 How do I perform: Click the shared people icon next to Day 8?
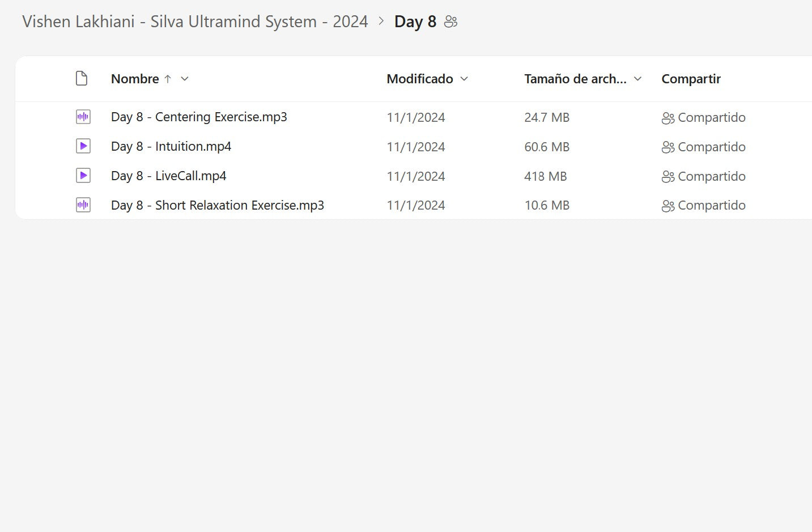450,22
